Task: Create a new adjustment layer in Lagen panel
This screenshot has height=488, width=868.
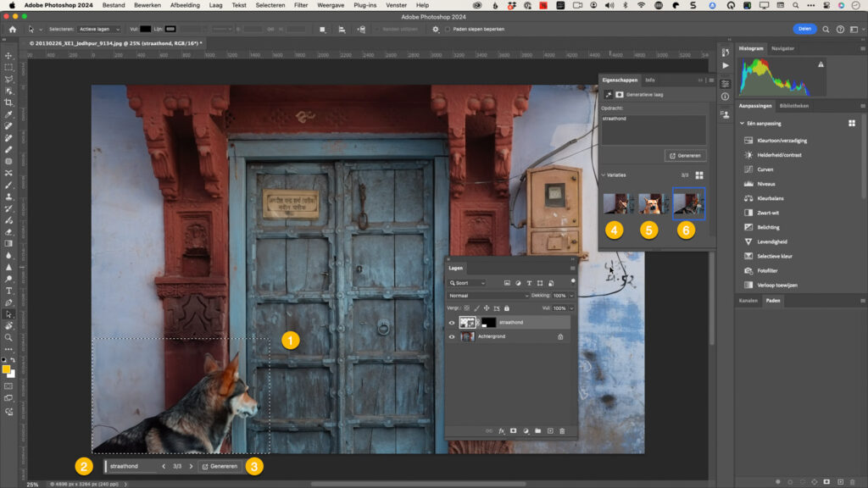Action: [526, 431]
